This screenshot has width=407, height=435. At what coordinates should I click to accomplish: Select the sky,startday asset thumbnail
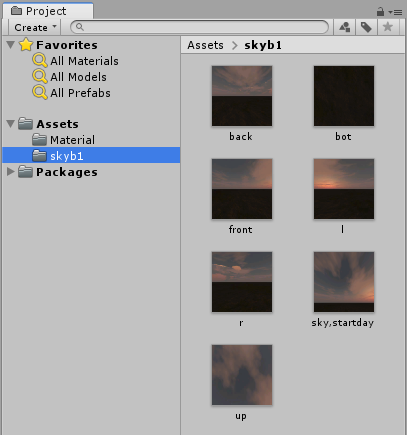pos(344,282)
